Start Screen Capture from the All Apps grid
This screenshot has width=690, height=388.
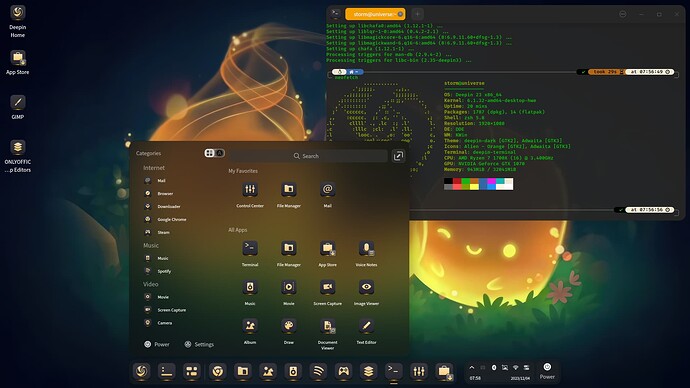327,287
